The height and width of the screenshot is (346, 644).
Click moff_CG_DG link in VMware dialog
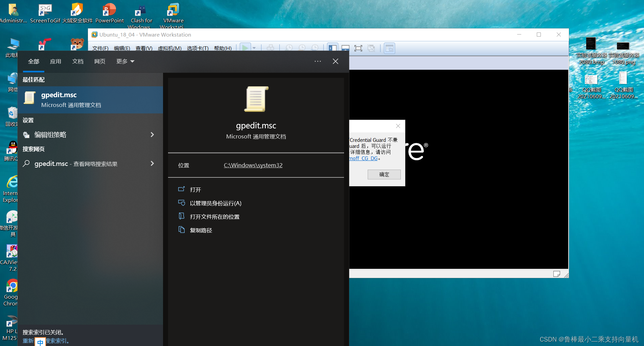364,158
